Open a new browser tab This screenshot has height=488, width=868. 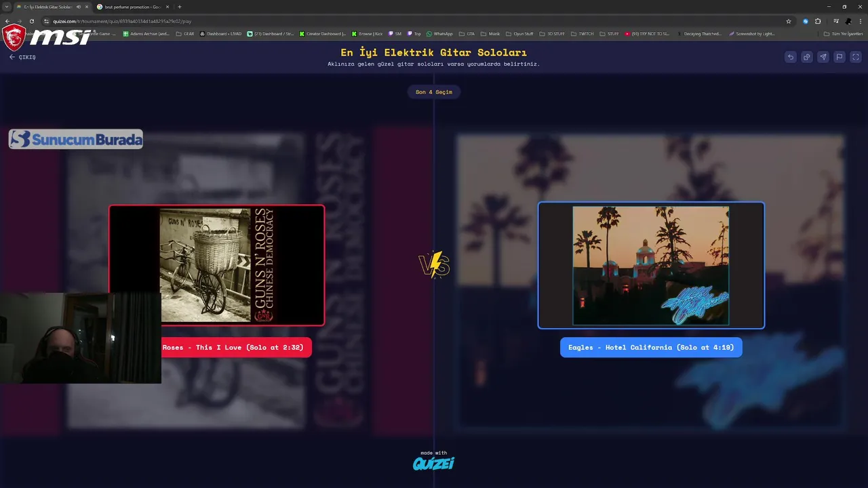pyautogui.click(x=180, y=7)
